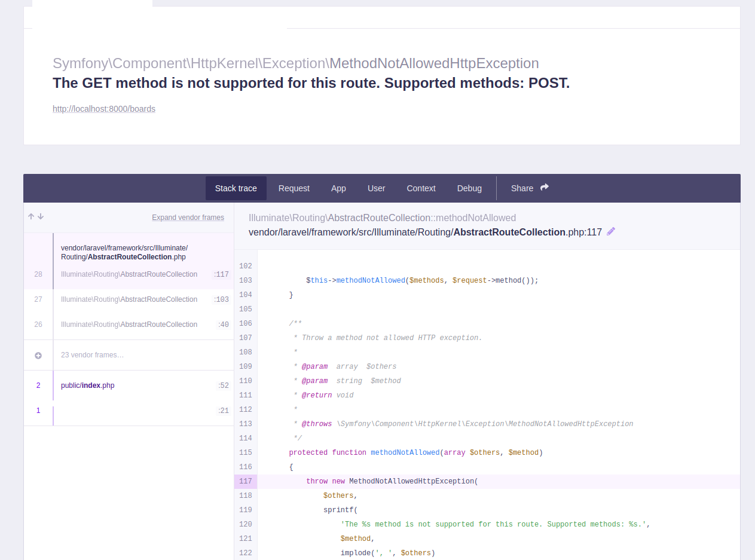Click the pencil icon to edit the file
This screenshot has height=560, width=755.
pyautogui.click(x=611, y=232)
